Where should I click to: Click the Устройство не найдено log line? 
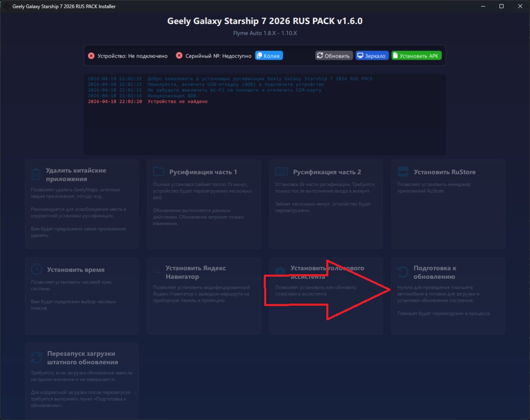point(178,101)
